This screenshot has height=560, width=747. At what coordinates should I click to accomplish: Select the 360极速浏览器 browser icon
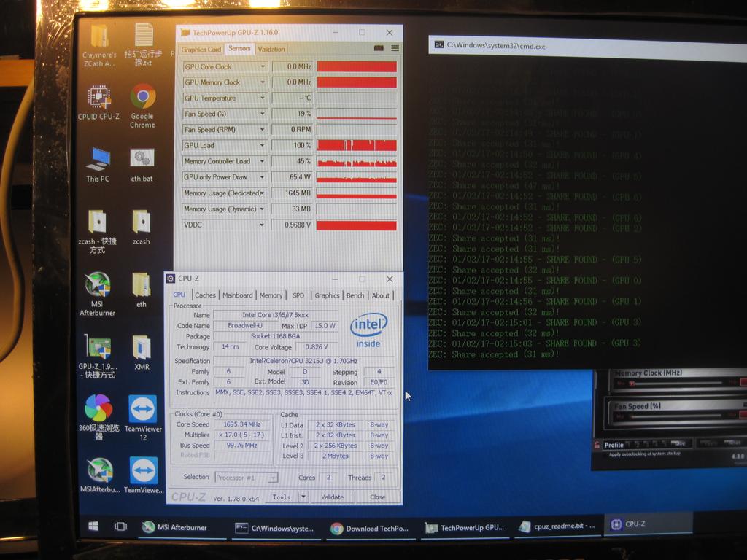point(98,417)
